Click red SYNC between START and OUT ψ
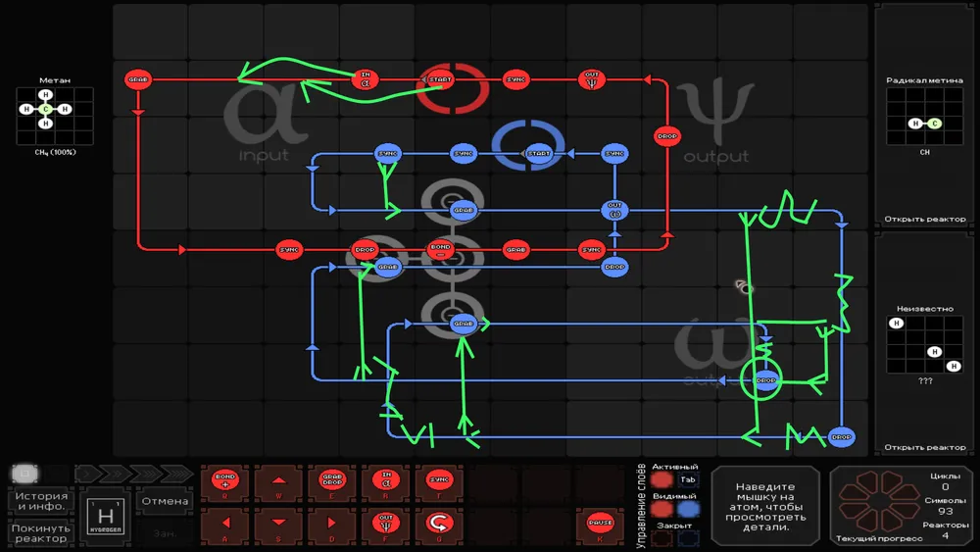 click(515, 79)
